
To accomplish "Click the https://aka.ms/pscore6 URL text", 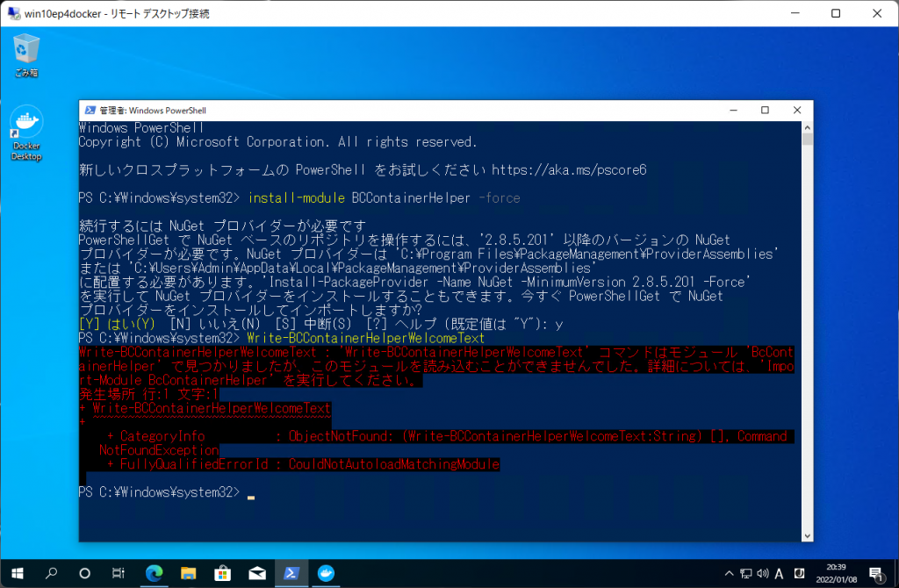I will (x=569, y=169).
